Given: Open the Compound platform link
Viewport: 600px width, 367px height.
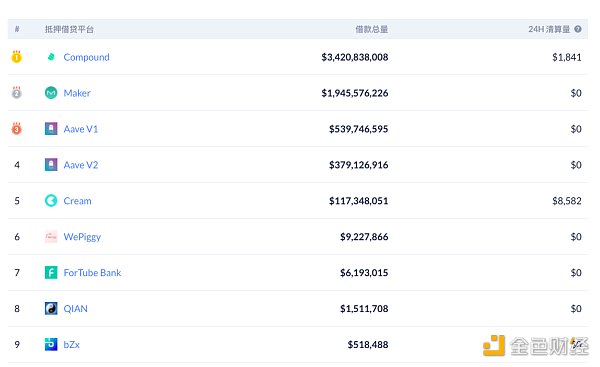Looking at the screenshot, I should pyautogui.click(x=86, y=57).
